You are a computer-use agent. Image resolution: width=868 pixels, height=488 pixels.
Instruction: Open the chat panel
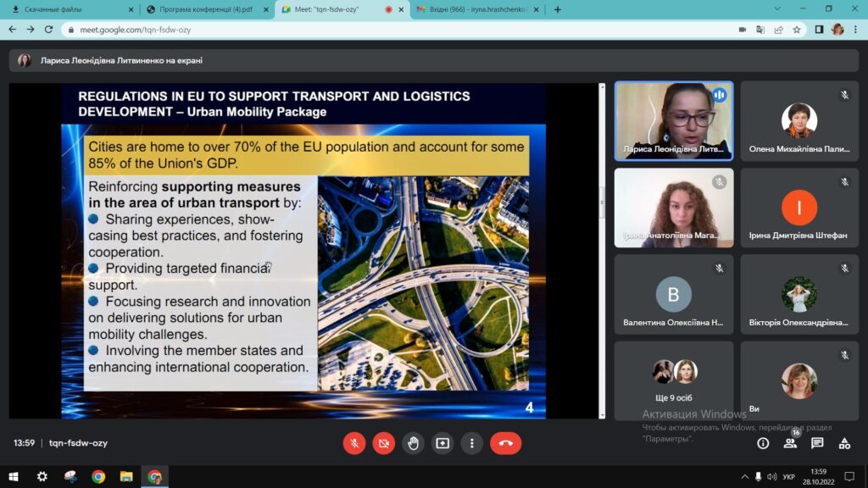click(817, 443)
